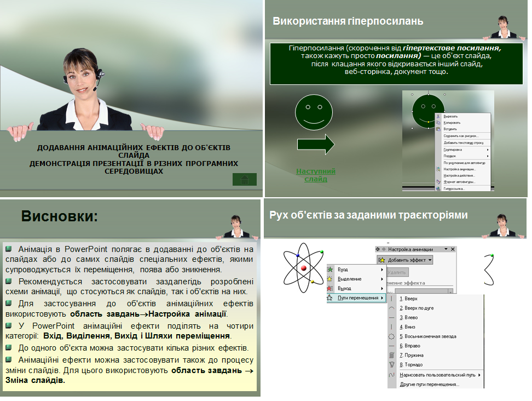
Task: Expand the Группировка submenu
Action: click(x=452, y=150)
